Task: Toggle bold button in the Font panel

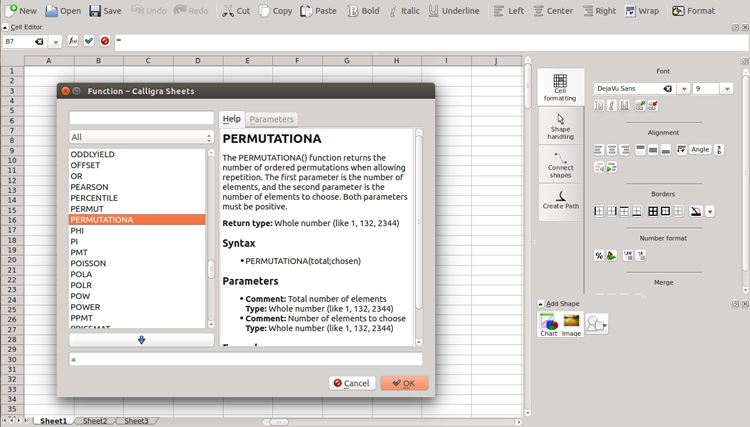Action: coord(599,106)
